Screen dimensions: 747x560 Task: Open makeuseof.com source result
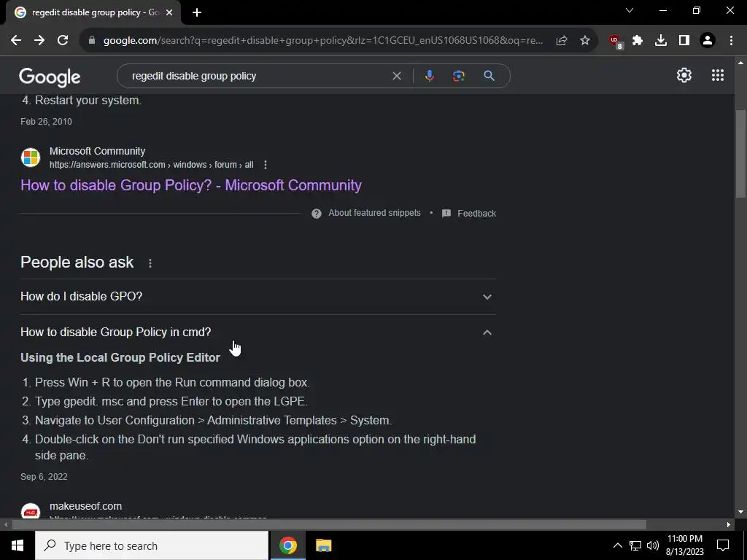click(86, 506)
